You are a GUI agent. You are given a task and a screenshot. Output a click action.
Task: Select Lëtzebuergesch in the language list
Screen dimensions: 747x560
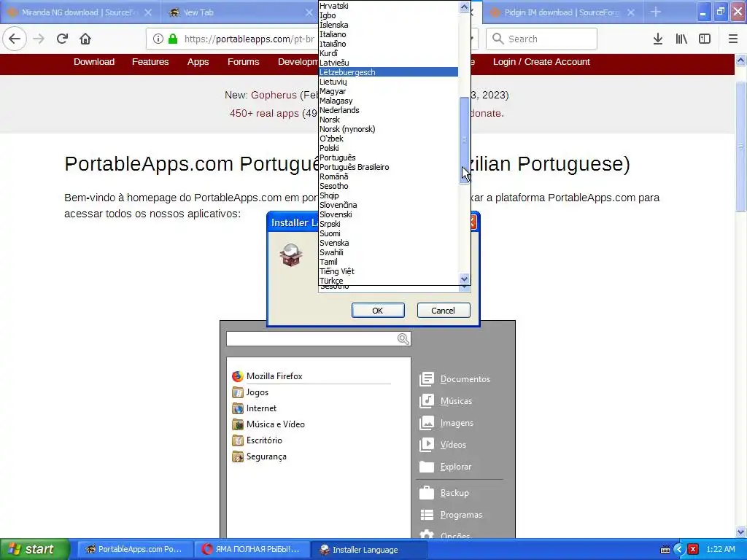tap(388, 72)
